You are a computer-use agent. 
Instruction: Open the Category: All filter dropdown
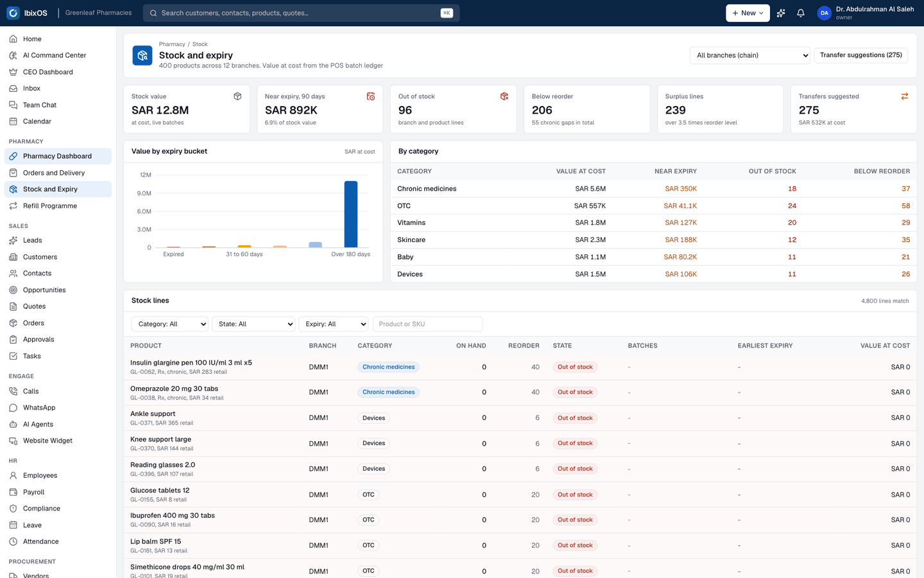[170, 324]
